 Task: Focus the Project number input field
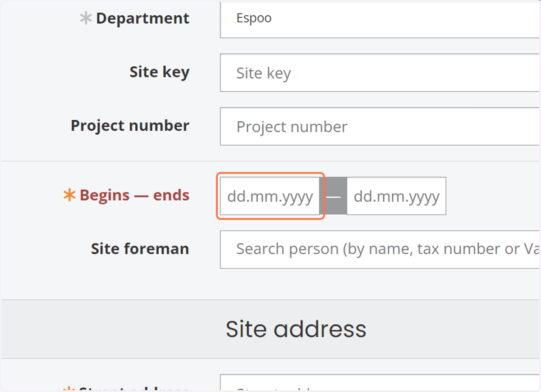[x=381, y=127]
